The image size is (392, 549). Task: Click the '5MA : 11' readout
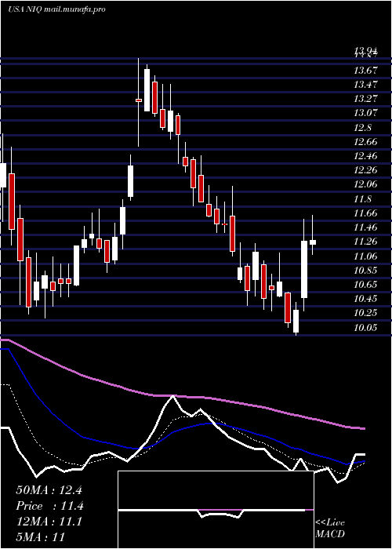click(x=40, y=537)
